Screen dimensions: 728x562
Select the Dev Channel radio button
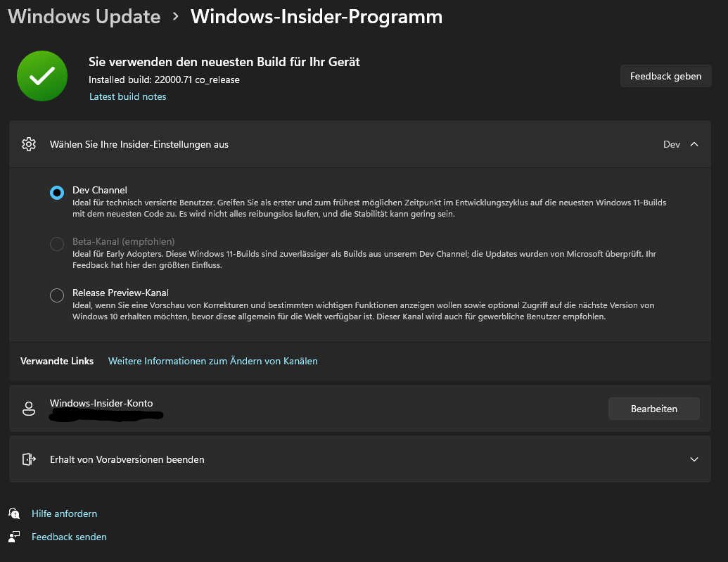pyautogui.click(x=57, y=192)
